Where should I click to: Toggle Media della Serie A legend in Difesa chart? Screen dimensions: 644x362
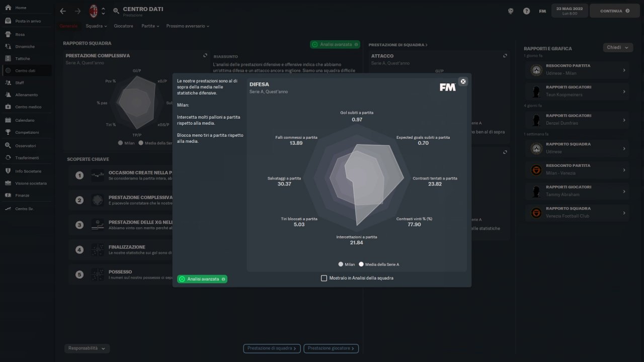pos(379,264)
